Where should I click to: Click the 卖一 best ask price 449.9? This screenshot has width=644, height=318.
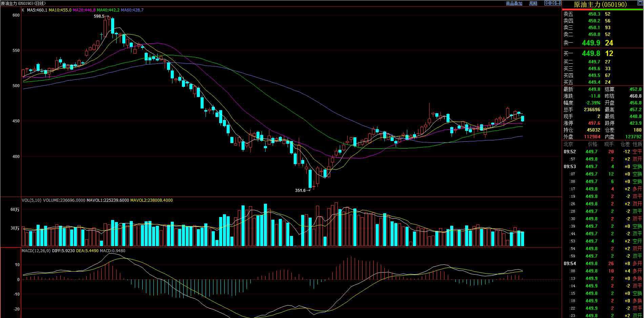coord(591,43)
